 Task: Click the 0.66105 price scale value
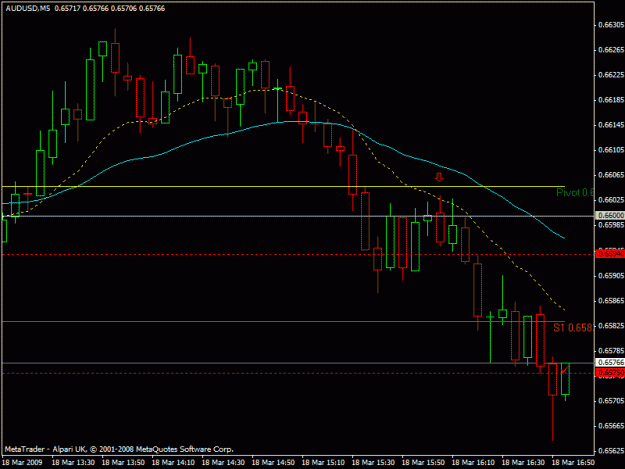pyautogui.click(x=611, y=150)
